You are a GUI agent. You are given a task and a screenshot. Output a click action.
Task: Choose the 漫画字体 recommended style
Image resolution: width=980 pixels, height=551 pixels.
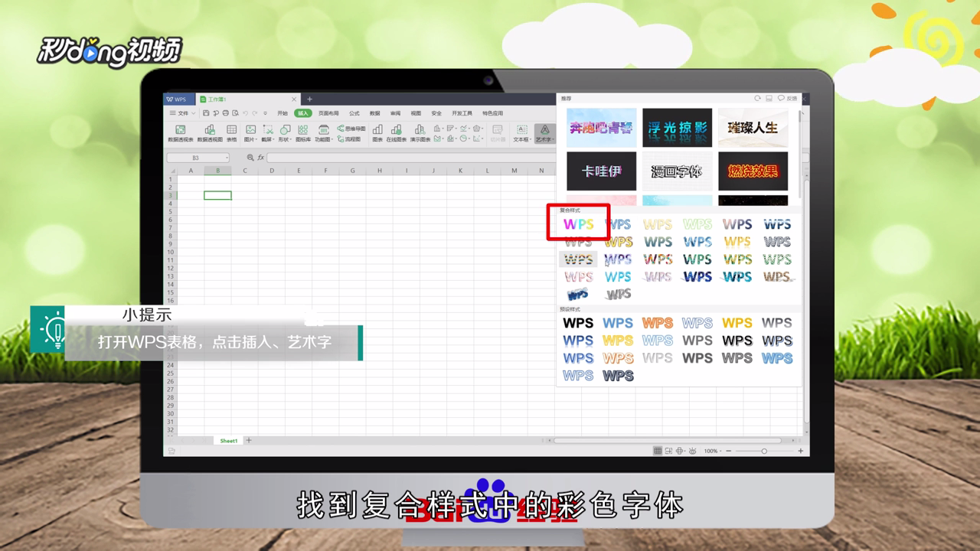677,171
